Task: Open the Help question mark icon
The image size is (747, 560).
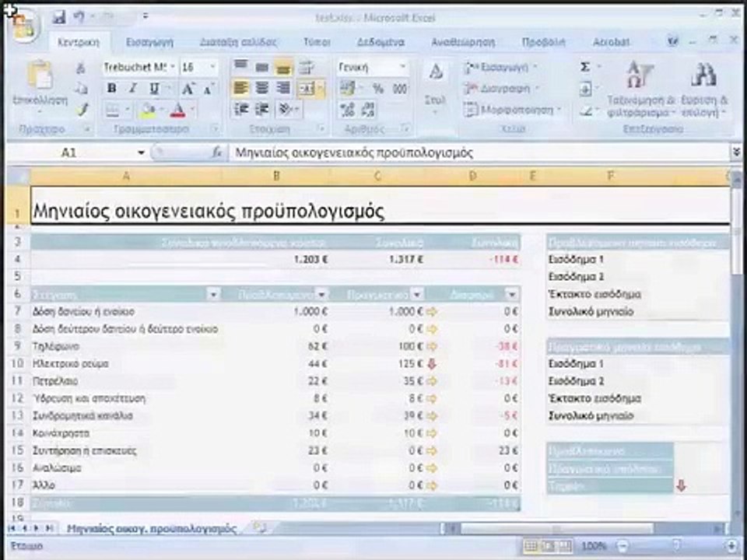Action: click(672, 41)
